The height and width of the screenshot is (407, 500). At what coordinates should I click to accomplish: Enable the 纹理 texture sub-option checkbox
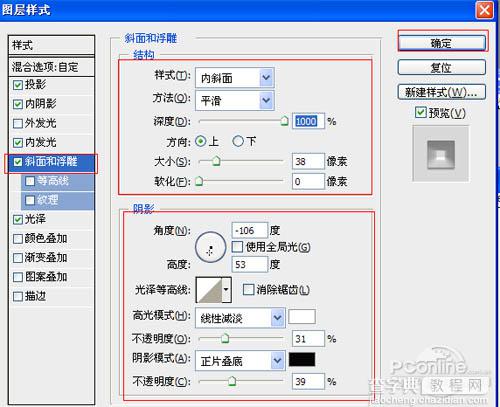30,200
